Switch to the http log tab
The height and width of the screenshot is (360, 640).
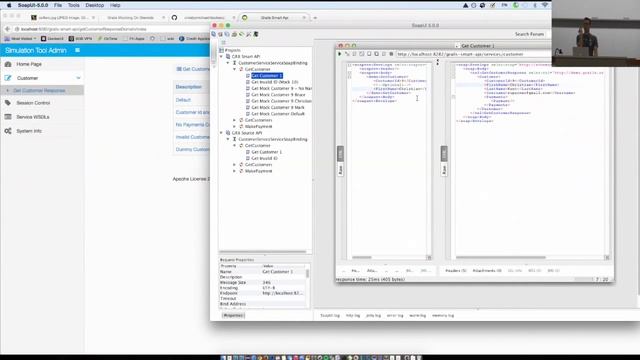click(x=353, y=316)
